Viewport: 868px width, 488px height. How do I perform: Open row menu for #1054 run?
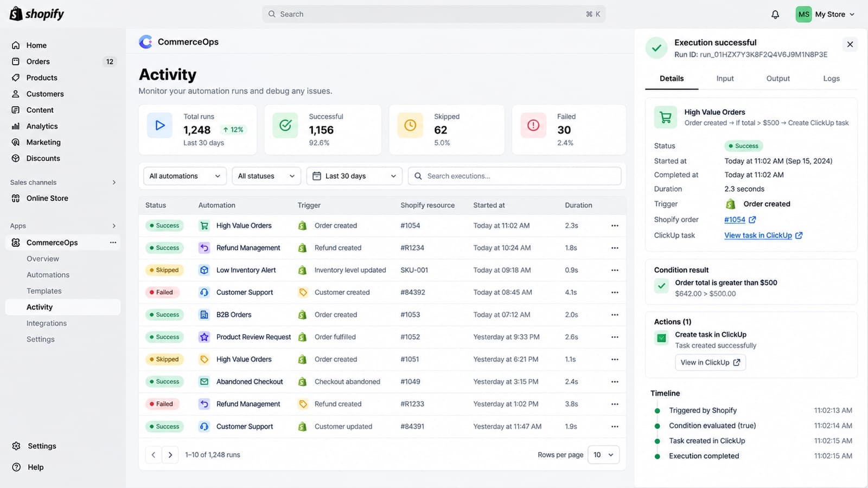(615, 226)
